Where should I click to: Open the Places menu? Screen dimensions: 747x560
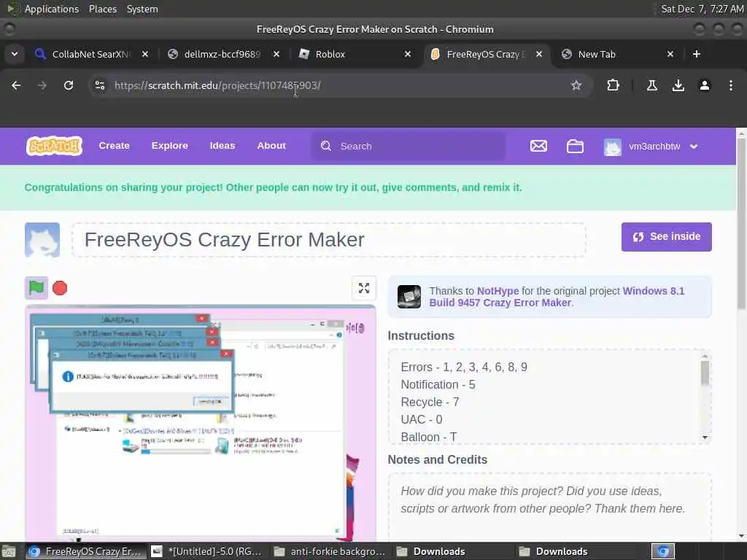pos(102,9)
